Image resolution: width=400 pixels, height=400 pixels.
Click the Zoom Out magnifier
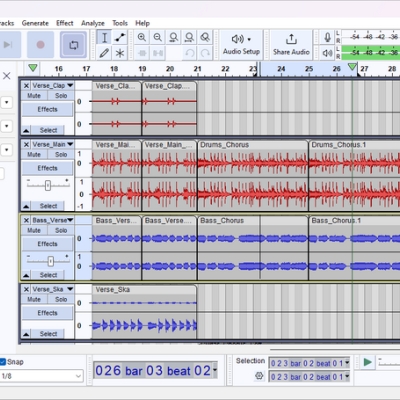pos(158,37)
